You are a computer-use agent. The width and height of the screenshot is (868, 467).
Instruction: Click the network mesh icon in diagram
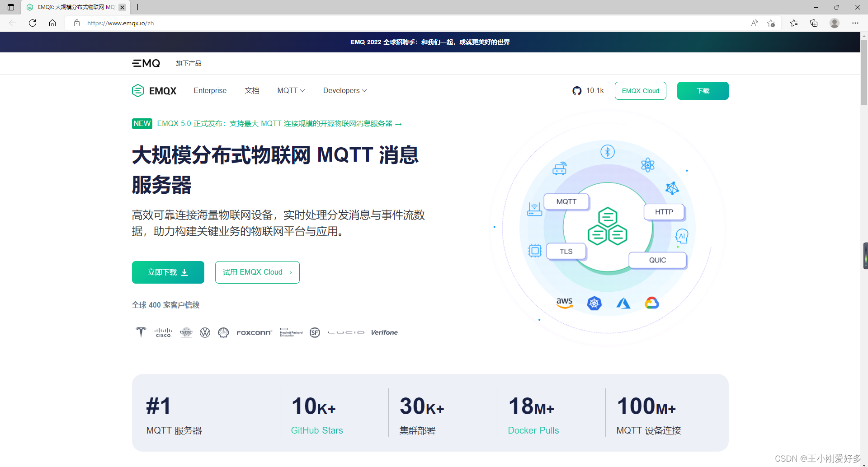click(x=672, y=188)
